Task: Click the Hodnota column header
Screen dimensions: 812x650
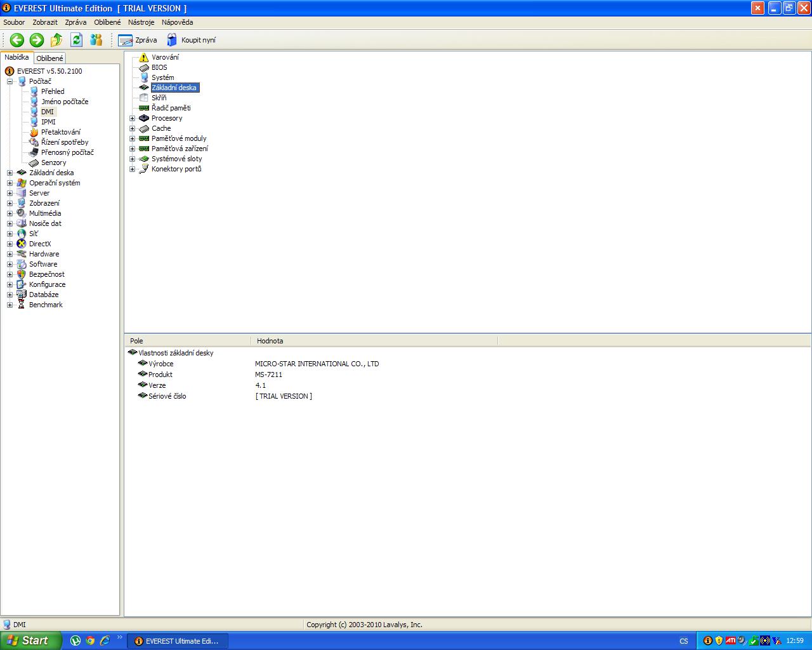Action: coord(374,341)
